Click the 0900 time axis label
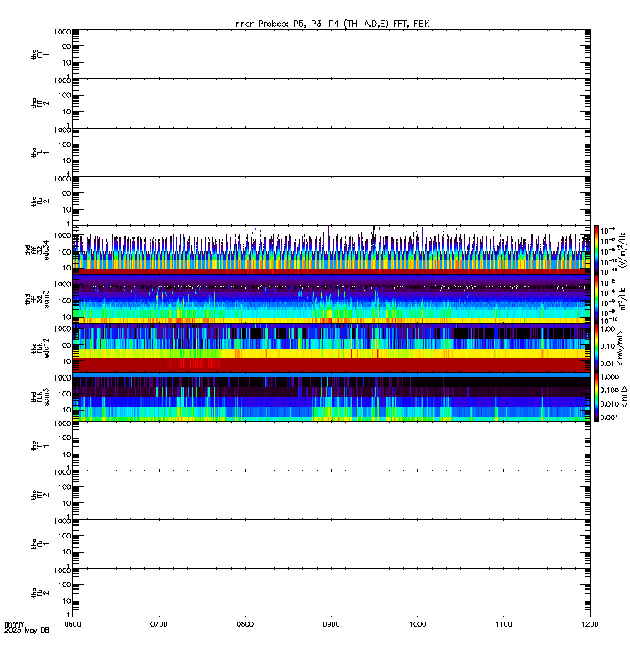Image resolution: width=630 pixels, height=672 pixels. 331,624
